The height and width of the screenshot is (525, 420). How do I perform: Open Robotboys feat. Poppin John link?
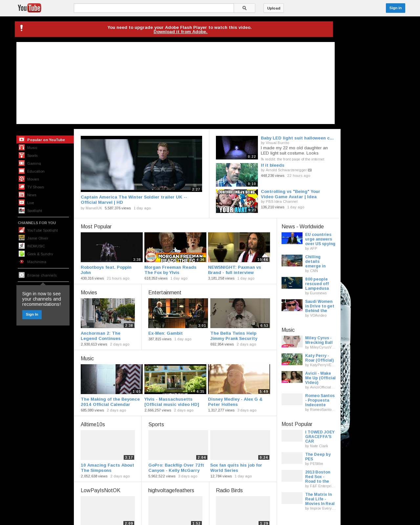point(106,270)
